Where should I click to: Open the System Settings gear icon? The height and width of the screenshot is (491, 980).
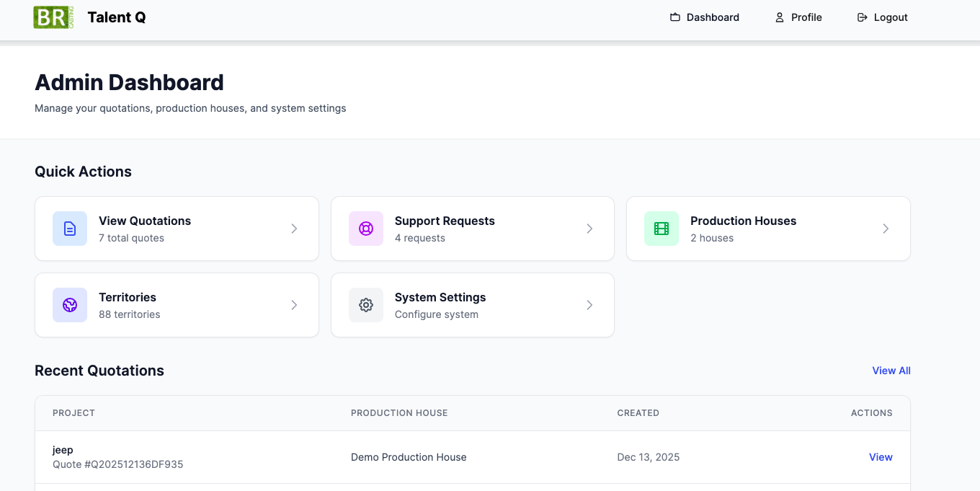[x=365, y=305]
